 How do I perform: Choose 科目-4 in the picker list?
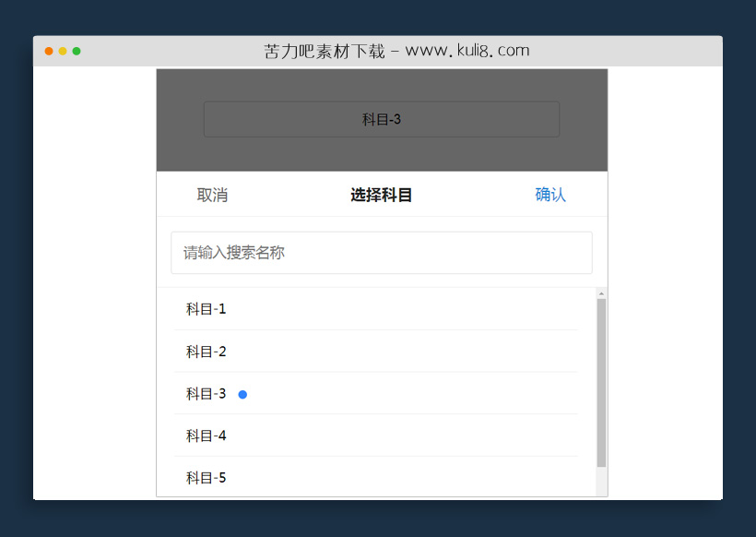(x=205, y=436)
